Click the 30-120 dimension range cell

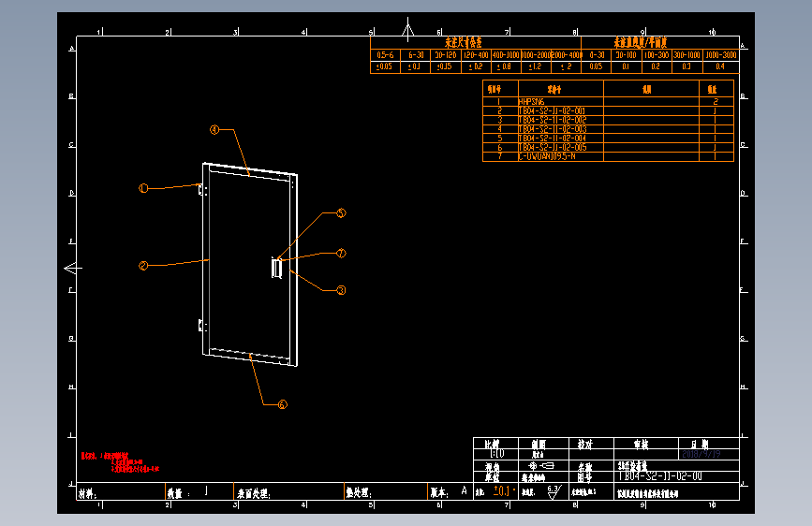(446, 55)
